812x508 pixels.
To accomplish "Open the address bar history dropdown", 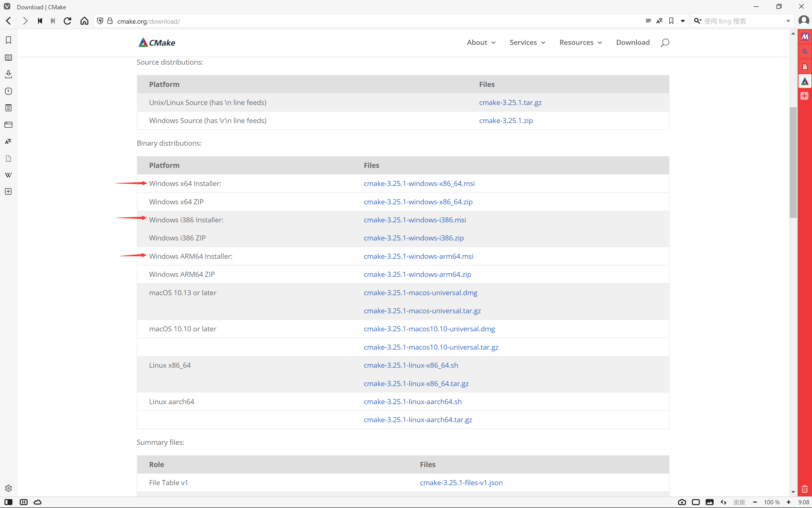I will click(683, 21).
